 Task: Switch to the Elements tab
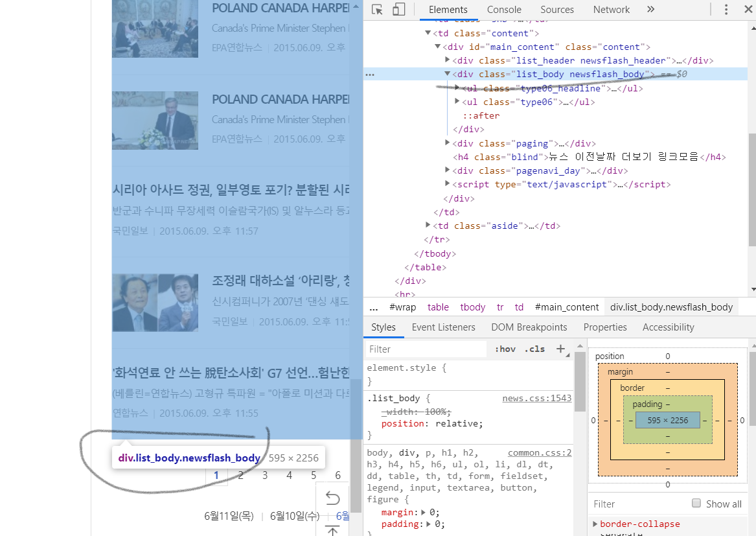point(448,10)
